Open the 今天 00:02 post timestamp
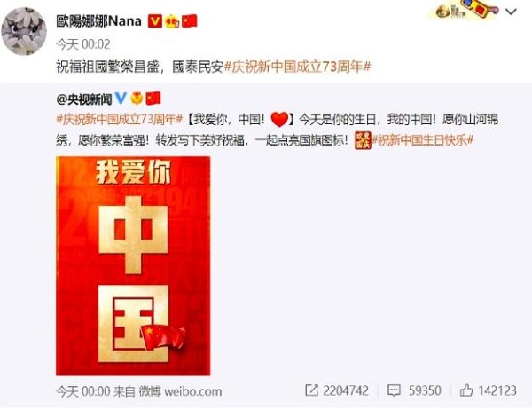Viewport: 532px width, 410px height. [83, 44]
